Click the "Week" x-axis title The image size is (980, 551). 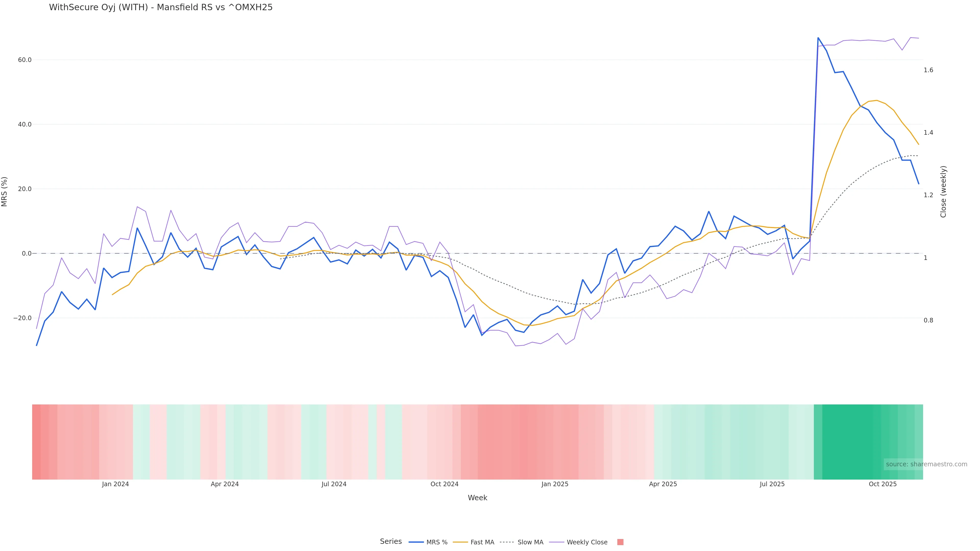coord(477,498)
